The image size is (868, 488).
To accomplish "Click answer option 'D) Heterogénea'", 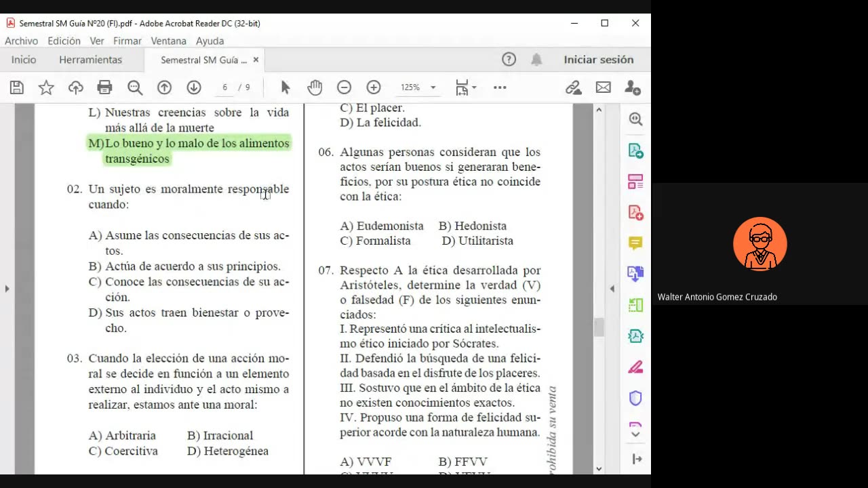I will [228, 451].
